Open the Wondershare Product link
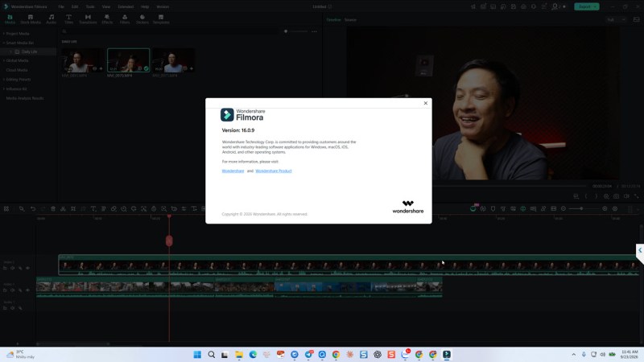 [274, 171]
